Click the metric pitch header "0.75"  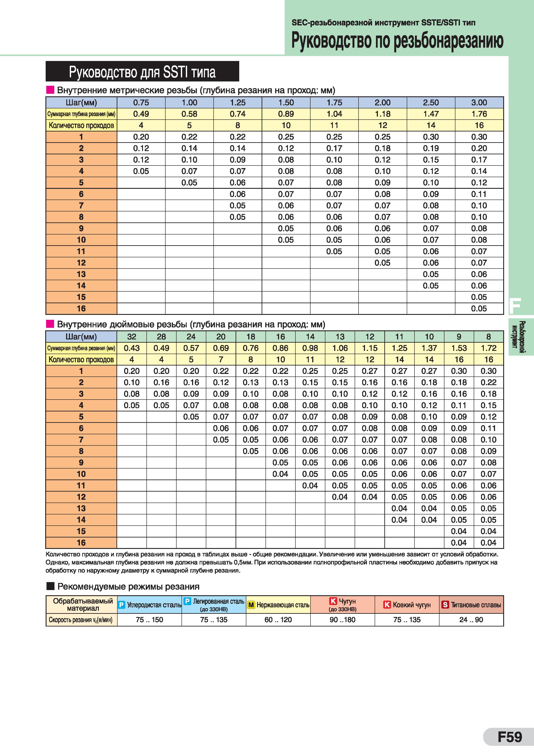[141, 102]
